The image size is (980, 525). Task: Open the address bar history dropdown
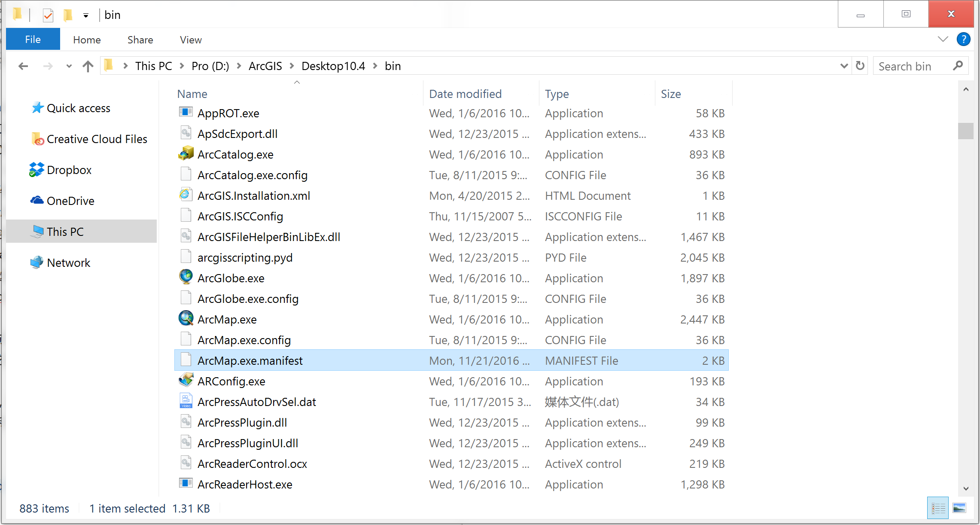(843, 66)
